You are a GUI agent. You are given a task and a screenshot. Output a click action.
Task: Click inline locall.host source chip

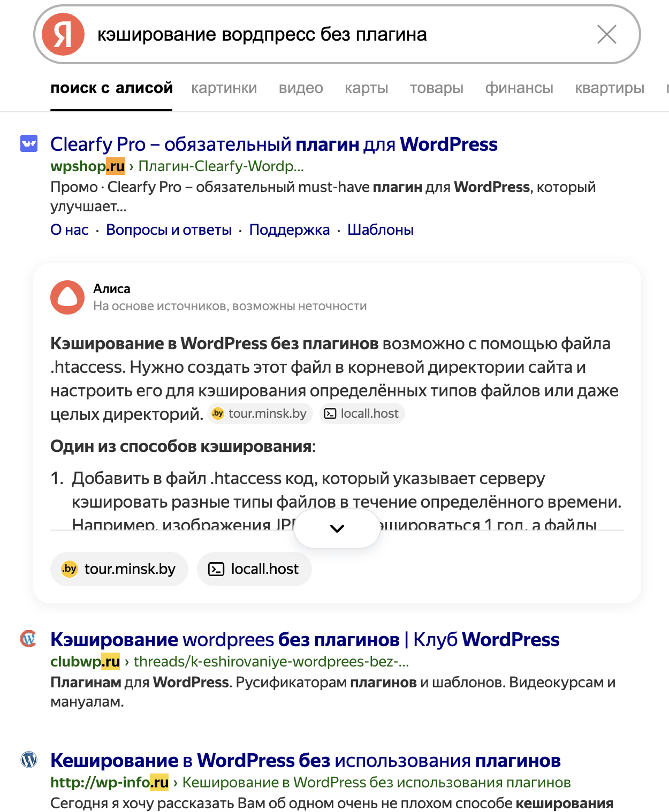pyautogui.click(x=362, y=413)
